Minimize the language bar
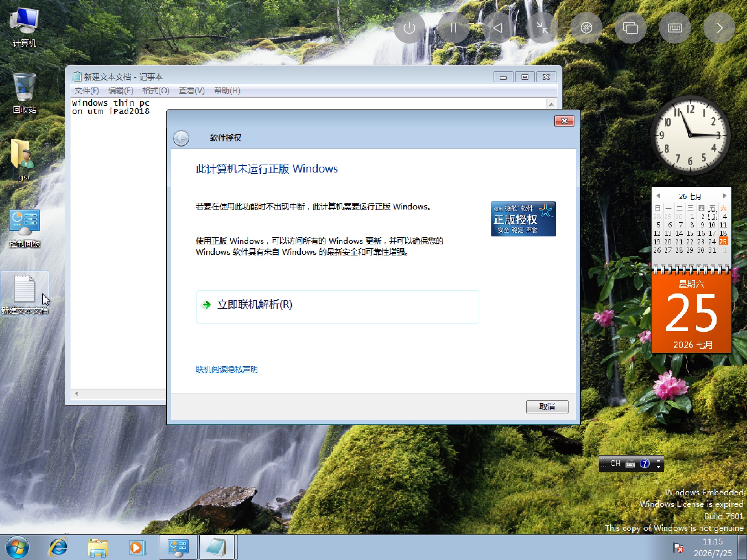Image resolution: width=747 pixels, height=560 pixels. coord(658,461)
